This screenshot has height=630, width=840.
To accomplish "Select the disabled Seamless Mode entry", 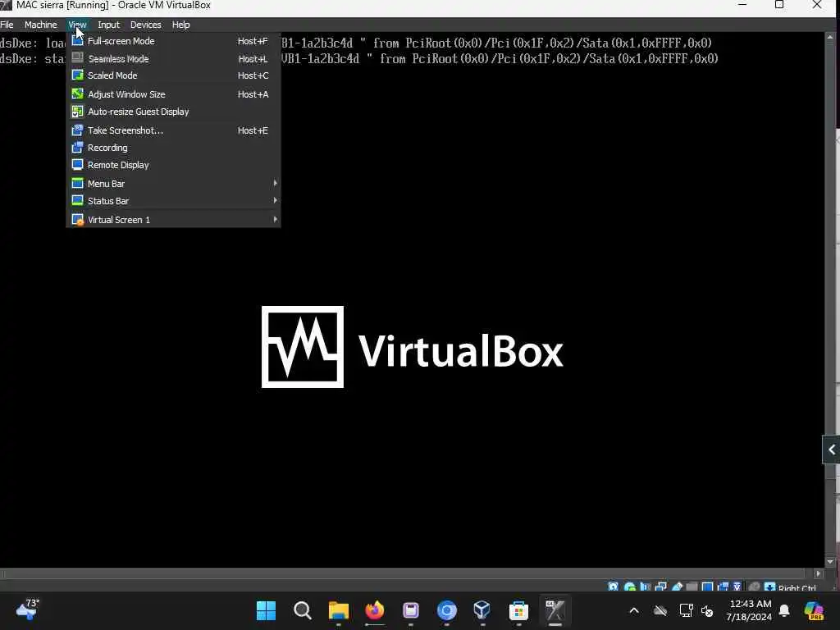I will [174, 59].
